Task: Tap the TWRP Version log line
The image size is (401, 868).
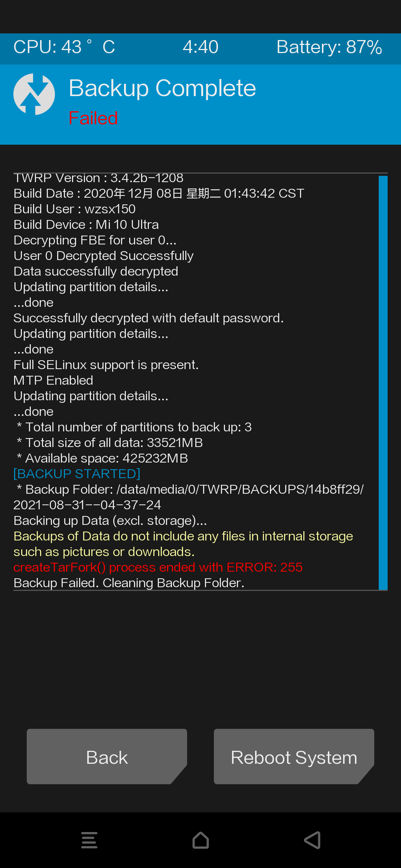Action: point(98,178)
